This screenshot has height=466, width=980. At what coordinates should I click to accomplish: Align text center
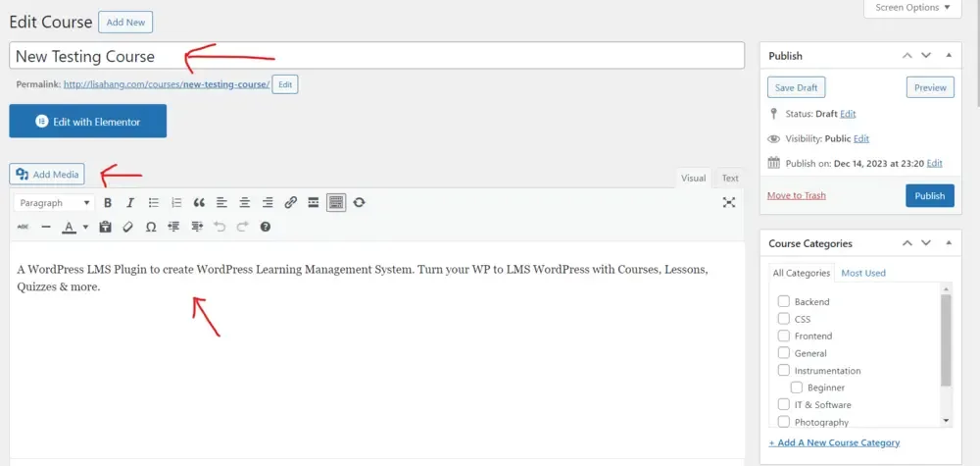pos(245,203)
